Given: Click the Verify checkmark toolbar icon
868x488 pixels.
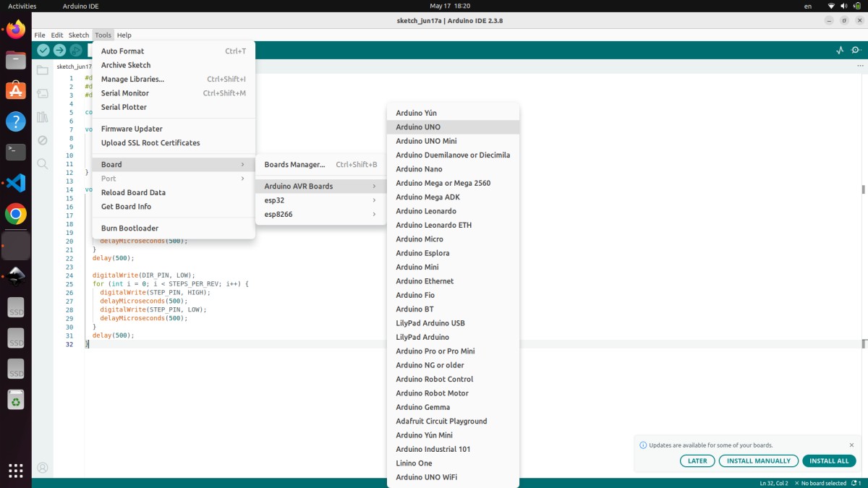Looking at the screenshot, I should pyautogui.click(x=43, y=50).
